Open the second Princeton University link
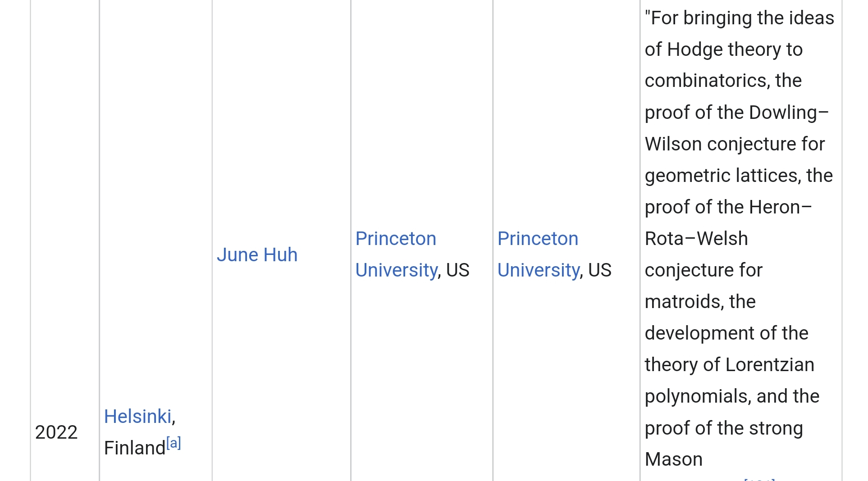The height and width of the screenshot is (481, 868). point(538,254)
